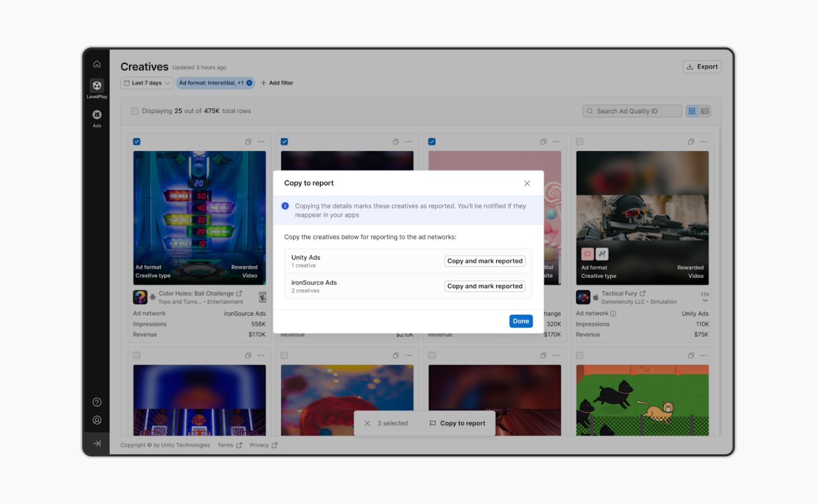Open the three-dot menu on Color Holes card

point(261,141)
